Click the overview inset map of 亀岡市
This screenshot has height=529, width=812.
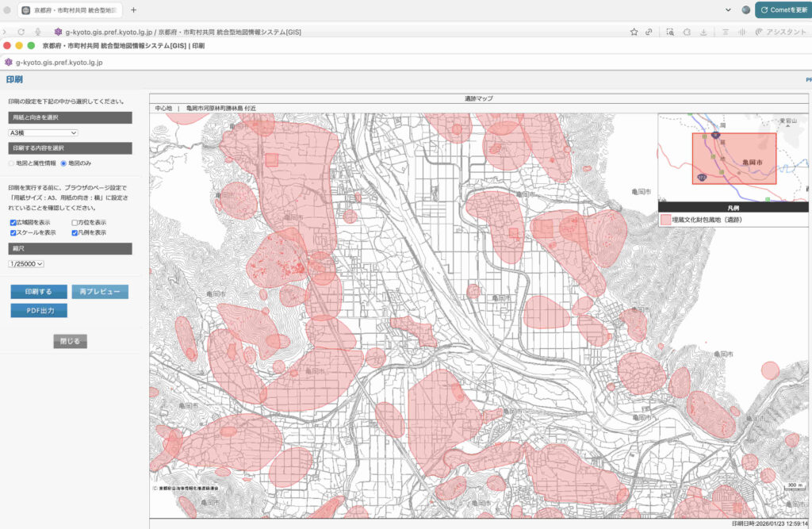[x=733, y=157]
